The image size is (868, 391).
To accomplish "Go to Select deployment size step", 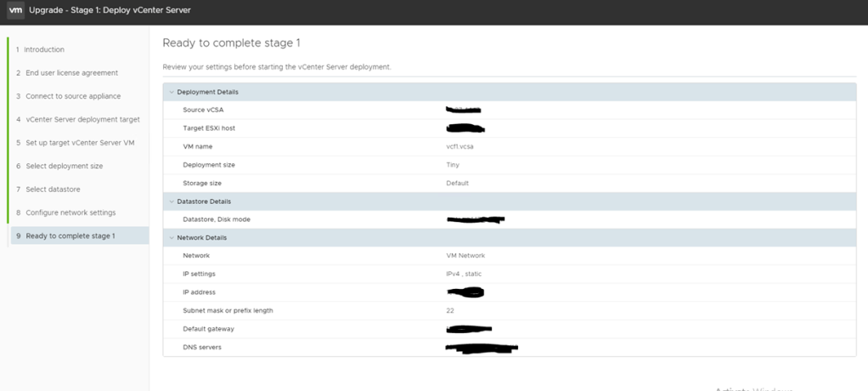I will coord(64,166).
